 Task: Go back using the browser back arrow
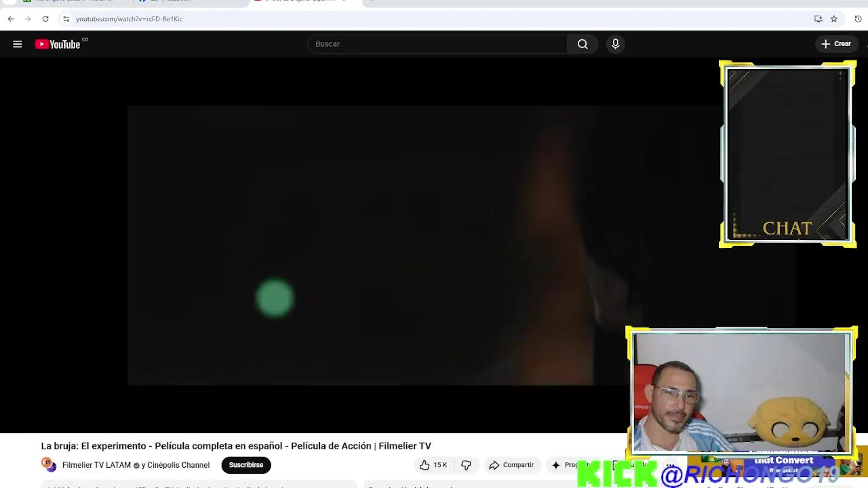pyautogui.click(x=11, y=19)
